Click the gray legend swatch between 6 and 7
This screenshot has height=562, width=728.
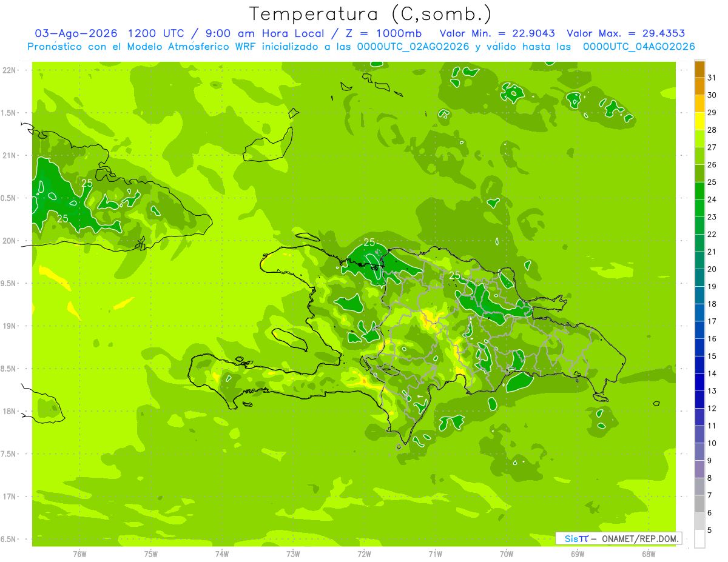click(700, 504)
